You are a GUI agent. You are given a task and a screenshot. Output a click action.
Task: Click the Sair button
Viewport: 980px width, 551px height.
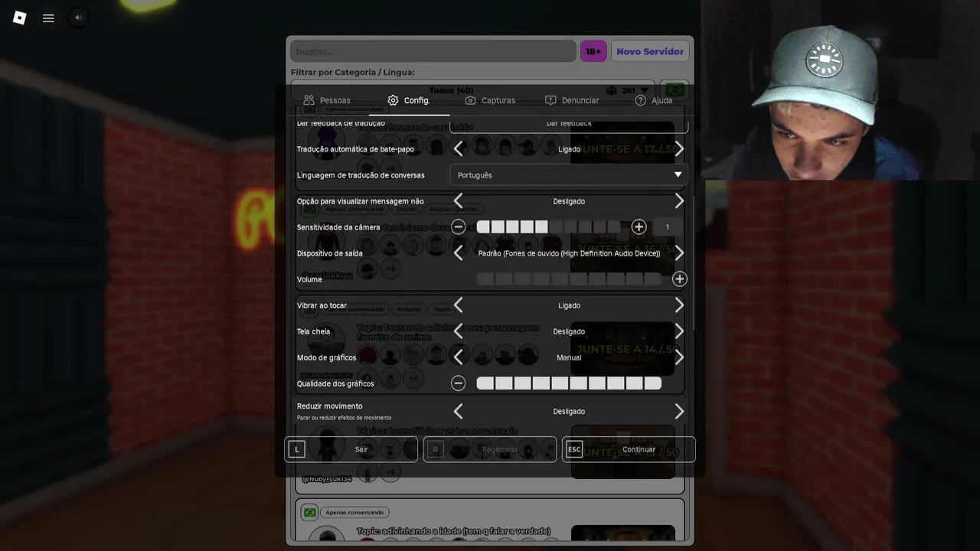coord(351,449)
